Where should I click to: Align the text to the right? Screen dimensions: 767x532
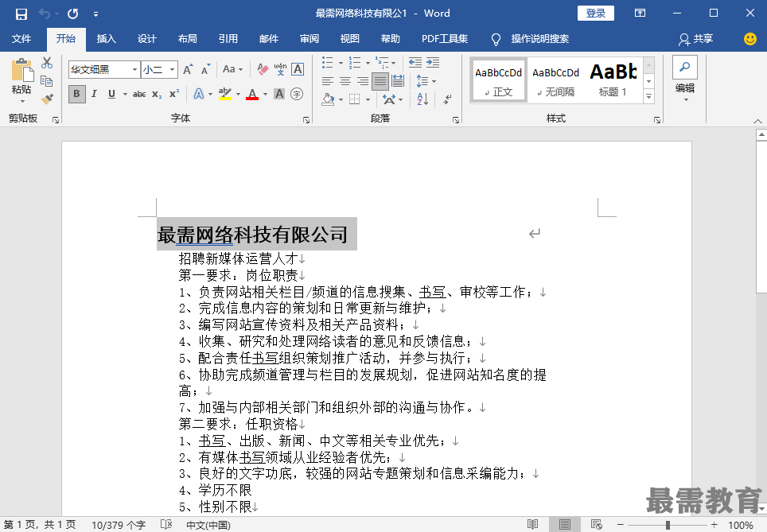[x=363, y=80]
